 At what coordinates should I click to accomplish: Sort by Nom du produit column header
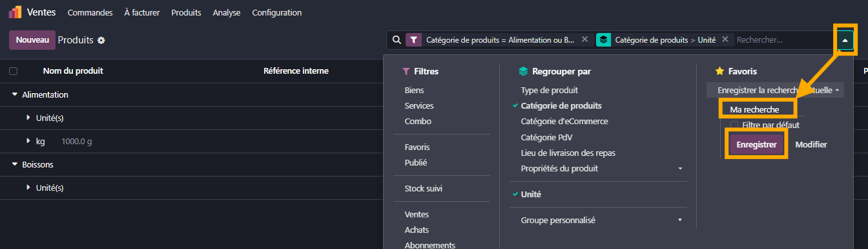[73, 71]
